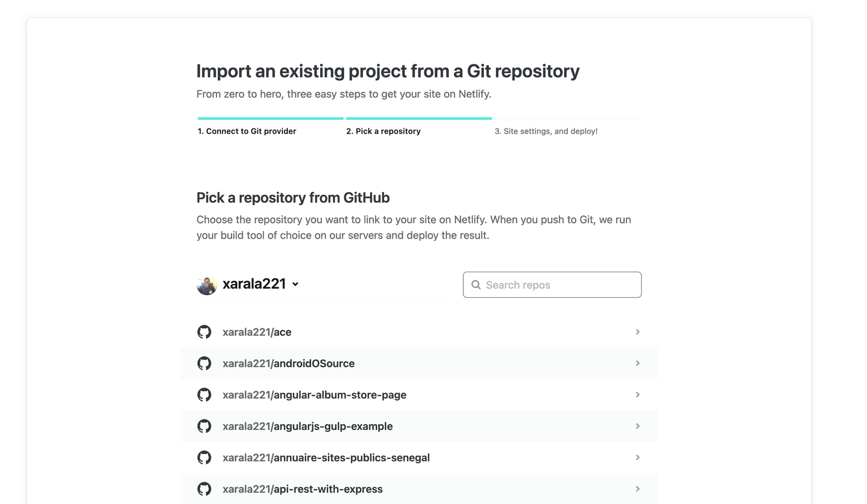The image size is (867, 504).
Task: Click the GitHub icon beside xarala221/ace
Action: pyautogui.click(x=204, y=332)
